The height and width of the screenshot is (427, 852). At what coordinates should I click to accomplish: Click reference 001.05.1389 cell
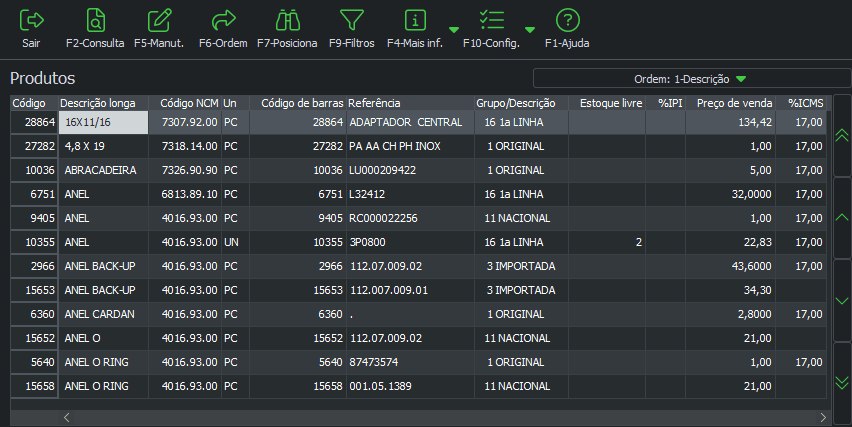tap(410, 386)
